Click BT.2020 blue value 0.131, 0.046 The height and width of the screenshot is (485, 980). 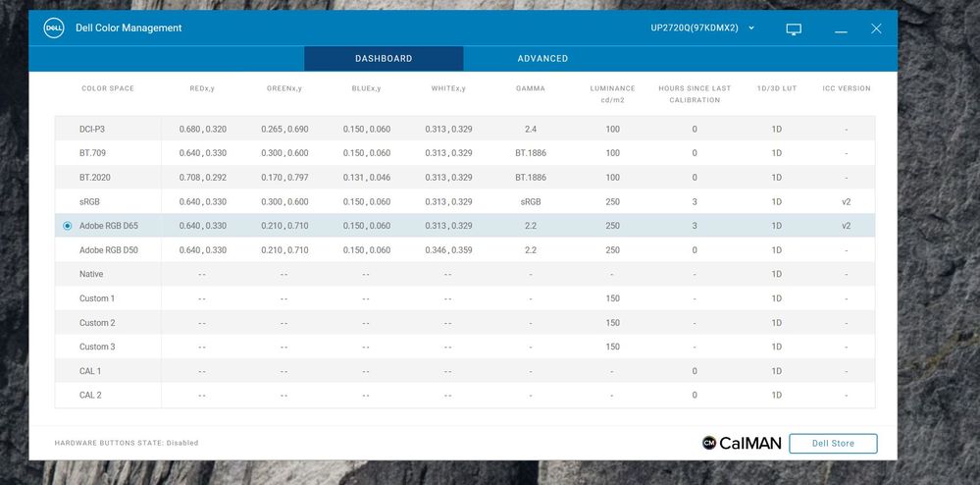pos(366,177)
